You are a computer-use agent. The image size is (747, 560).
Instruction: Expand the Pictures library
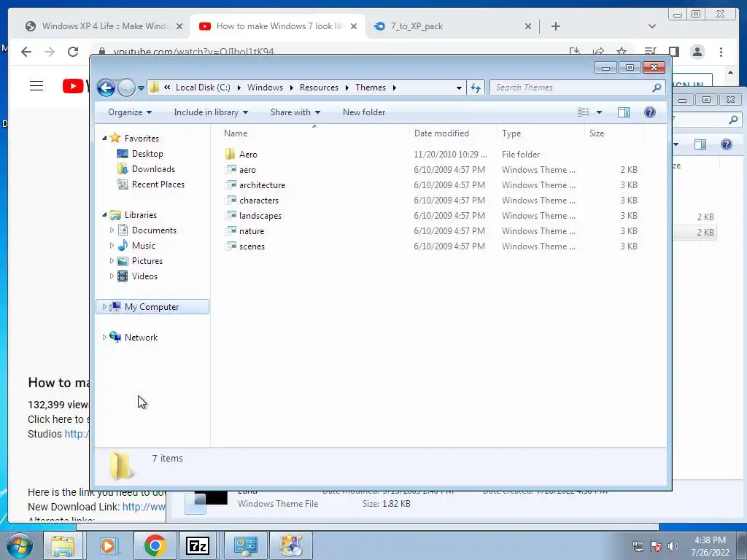coord(112,261)
